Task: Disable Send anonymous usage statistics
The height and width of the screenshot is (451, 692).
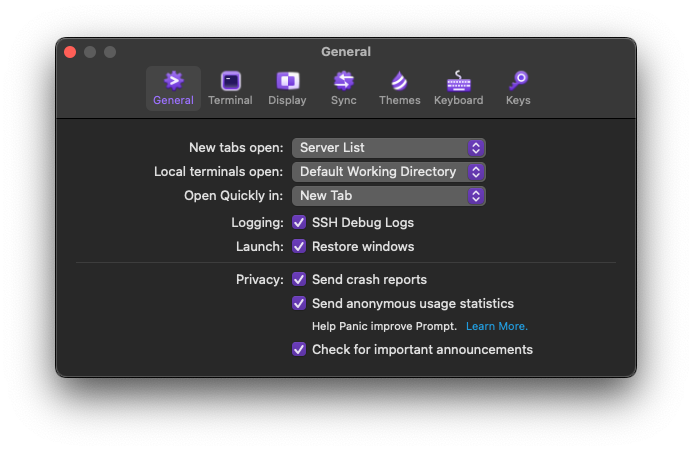Action: 299,303
